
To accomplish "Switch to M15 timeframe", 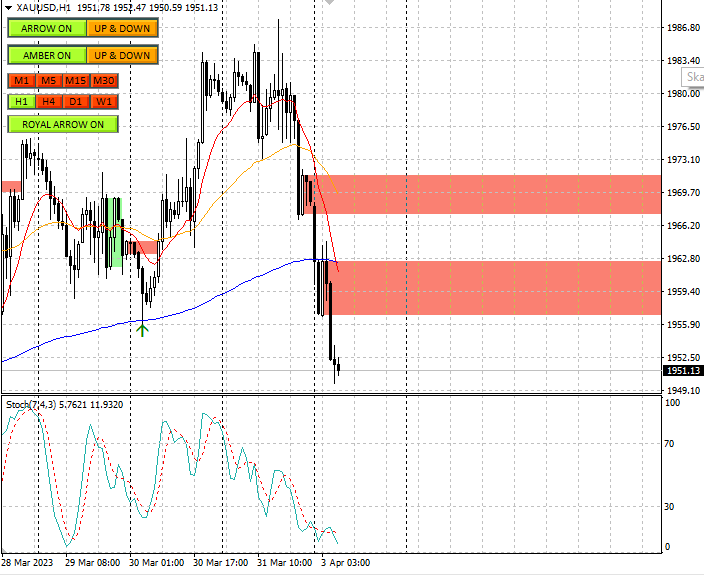I will 76,81.
